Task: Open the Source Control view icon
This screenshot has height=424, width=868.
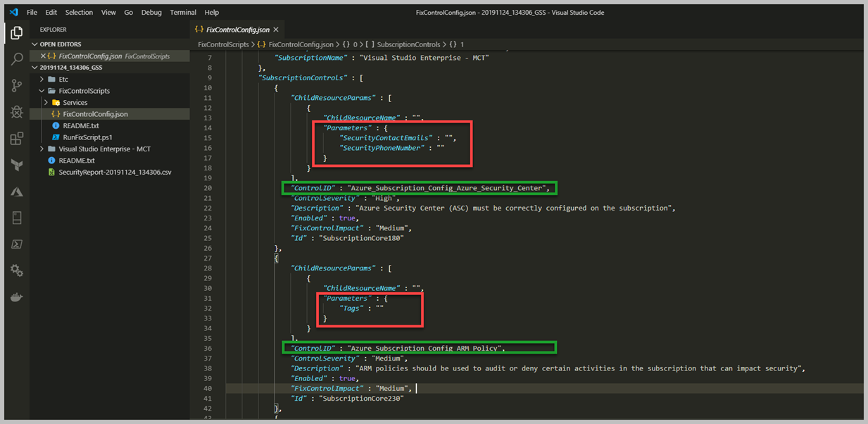Action: click(17, 86)
